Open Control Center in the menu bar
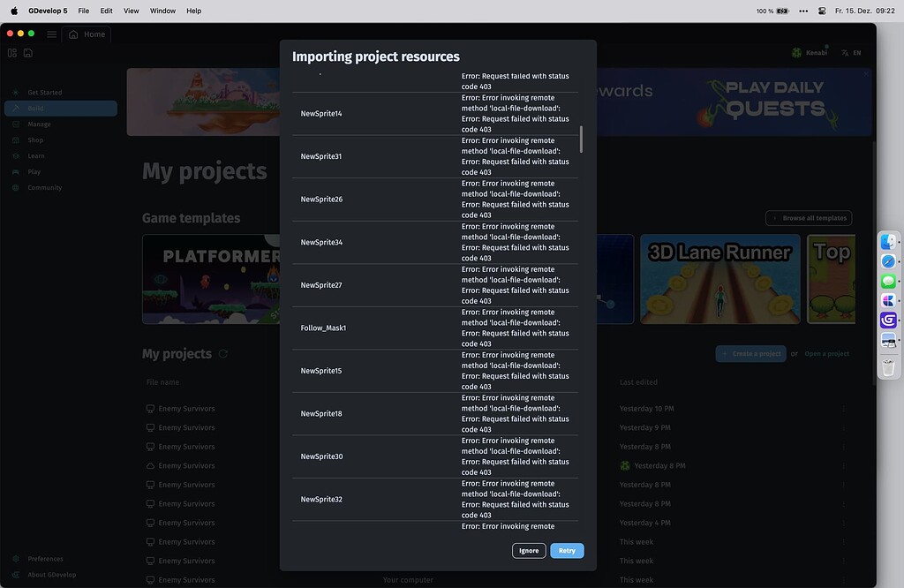904x588 pixels. pos(822,11)
